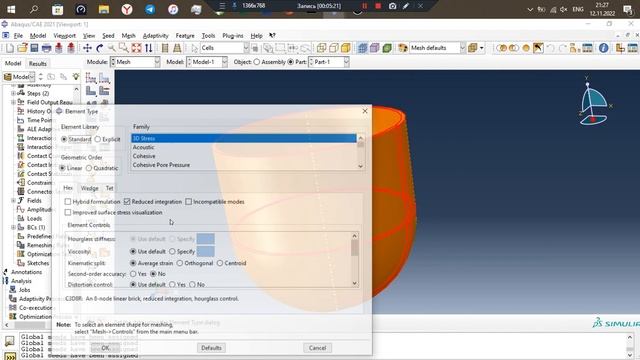Viewport: 640px width, 360px height.
Task: Switch to the Results tab
Action: [38, 64]
